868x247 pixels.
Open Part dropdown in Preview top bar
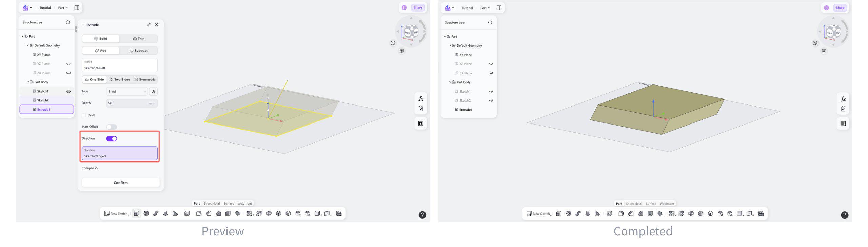(x=63, y=8)
